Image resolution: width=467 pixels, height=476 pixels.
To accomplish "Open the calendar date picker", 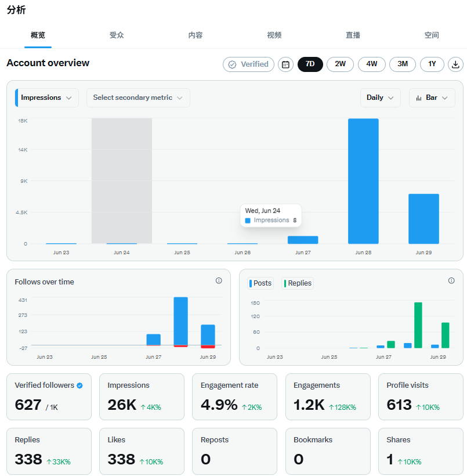I will 285,64.
